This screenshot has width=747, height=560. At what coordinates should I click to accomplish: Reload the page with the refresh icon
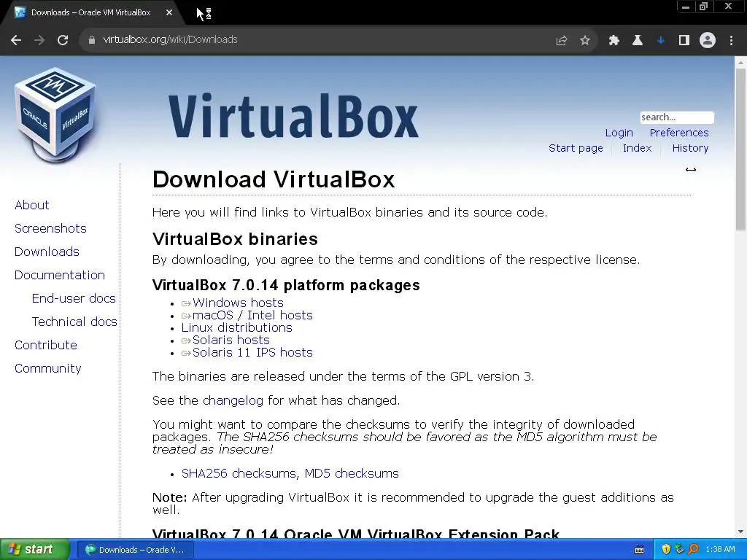pos(63,40)
